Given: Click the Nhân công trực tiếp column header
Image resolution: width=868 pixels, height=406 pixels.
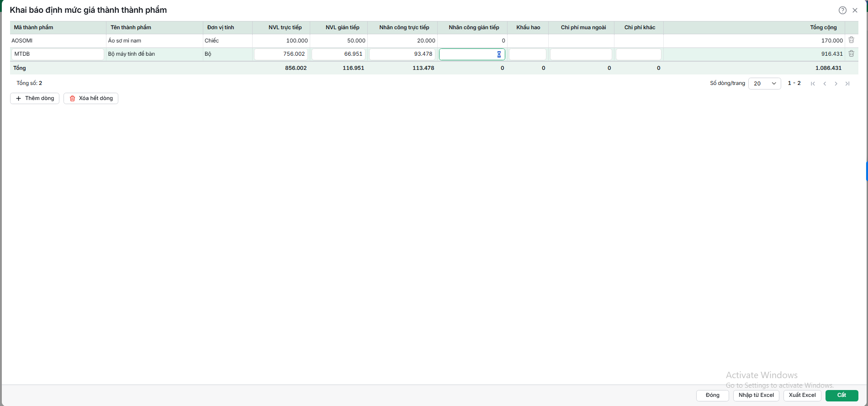Looking at the screenshot, I should point(402,27).
